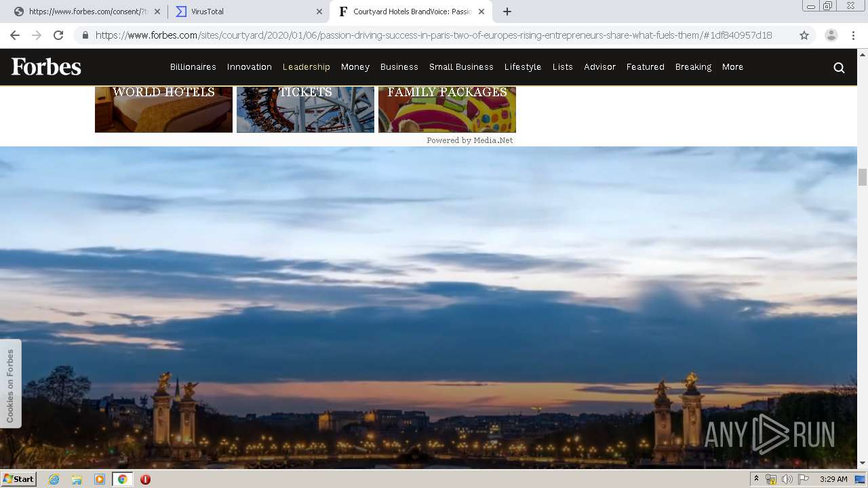This screenshot has width=868, height=488.
Task: Click the World Hotels ad thumbnail
Action: (x=163, y=109)
